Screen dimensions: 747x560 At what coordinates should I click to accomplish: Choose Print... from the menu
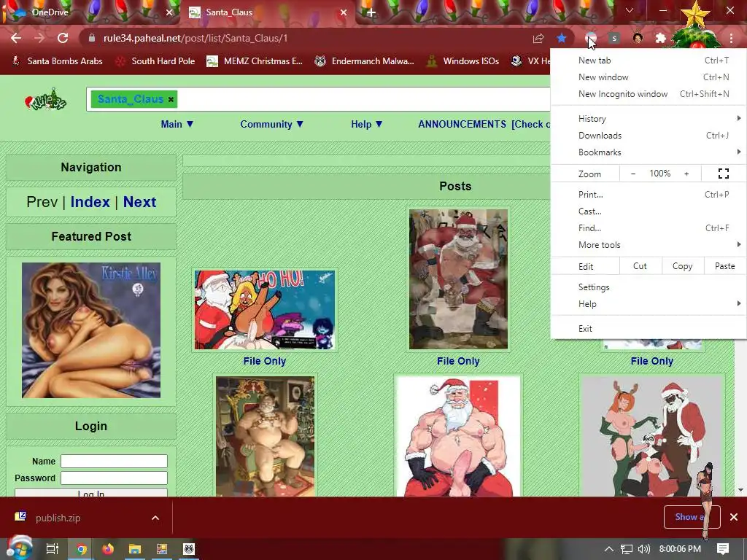649,194
